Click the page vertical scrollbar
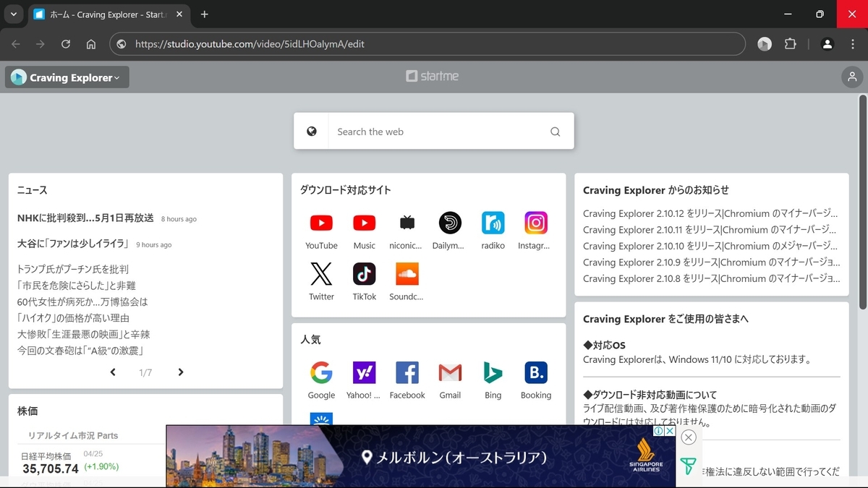 (x=862, y=202)
